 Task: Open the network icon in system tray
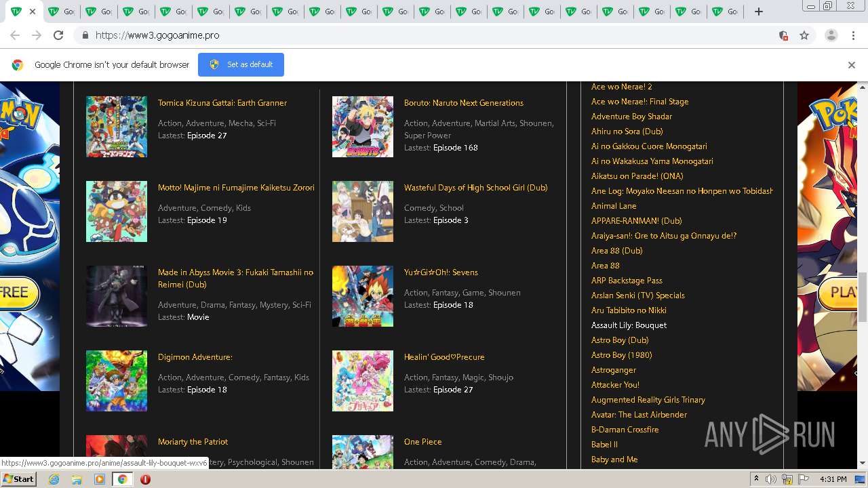[x=787, y=479]
